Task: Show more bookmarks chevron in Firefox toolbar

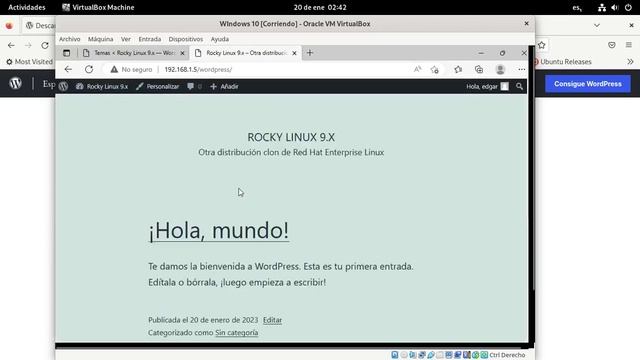Action: [630, 62]
